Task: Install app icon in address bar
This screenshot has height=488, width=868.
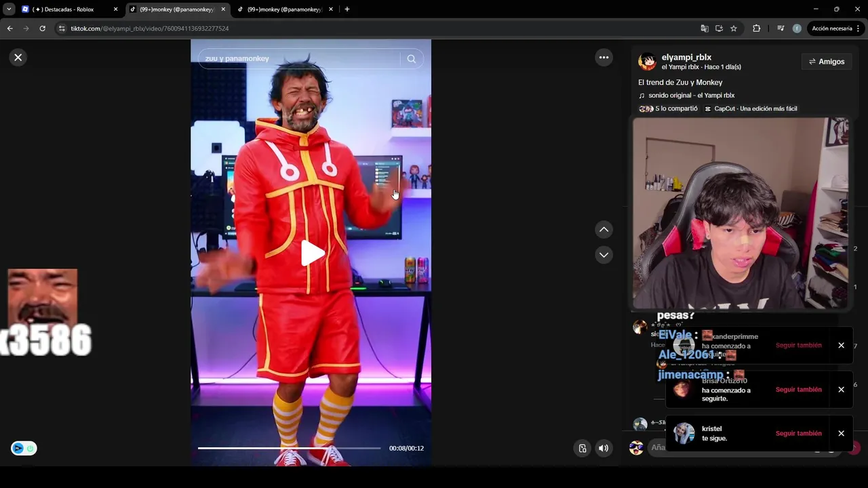Action: [719, 28]
